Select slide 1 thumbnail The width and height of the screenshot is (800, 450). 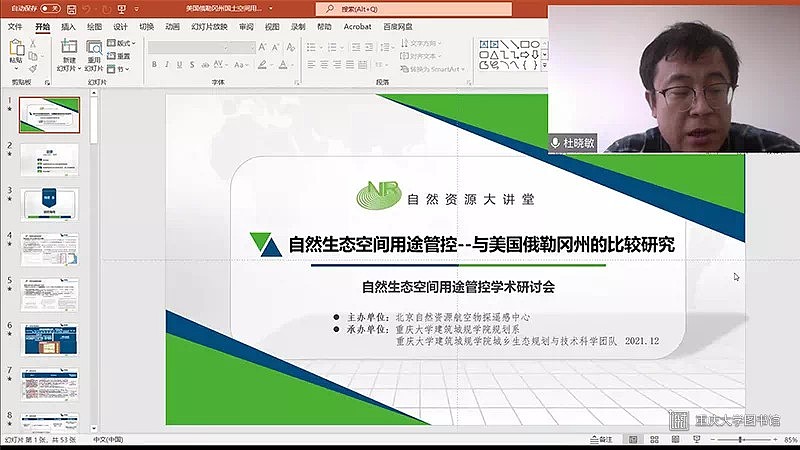tap(49, 115)
